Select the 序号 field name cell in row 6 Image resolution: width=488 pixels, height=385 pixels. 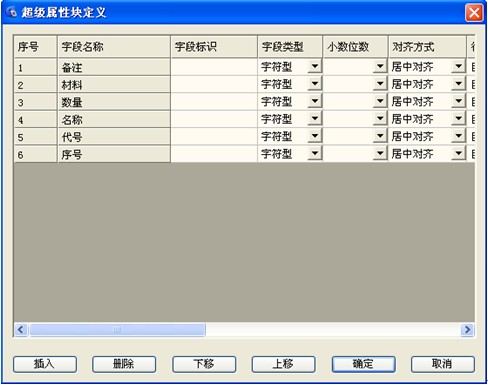[x=114, y=154]
